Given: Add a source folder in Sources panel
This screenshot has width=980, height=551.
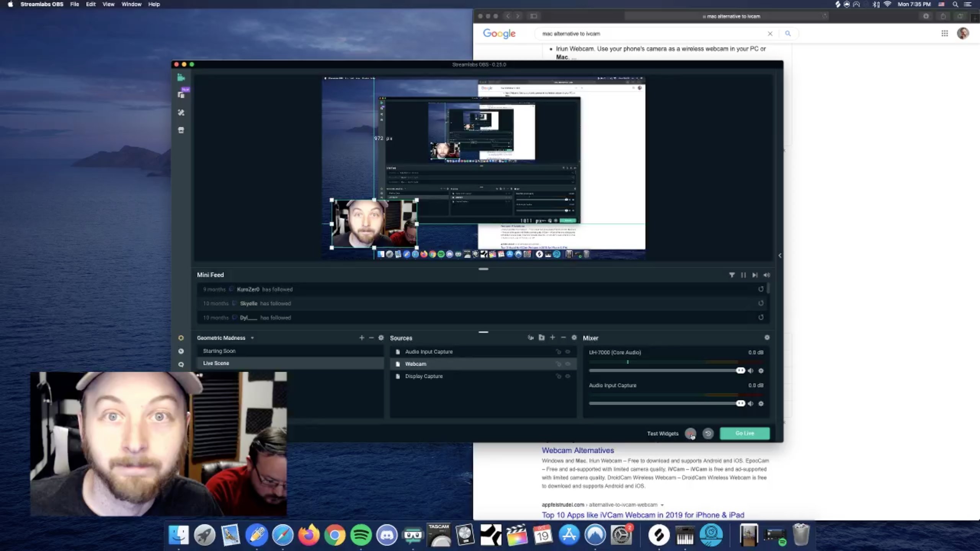Looking at the screenshot, I should (542, 337).
